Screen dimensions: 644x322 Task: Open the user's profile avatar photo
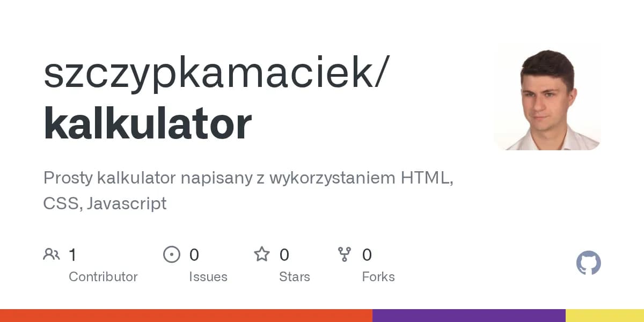547,97
